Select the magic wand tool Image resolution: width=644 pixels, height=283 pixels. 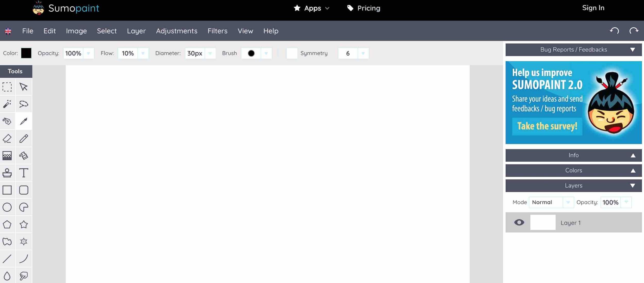pyautogui.click(x=7, y=104)
